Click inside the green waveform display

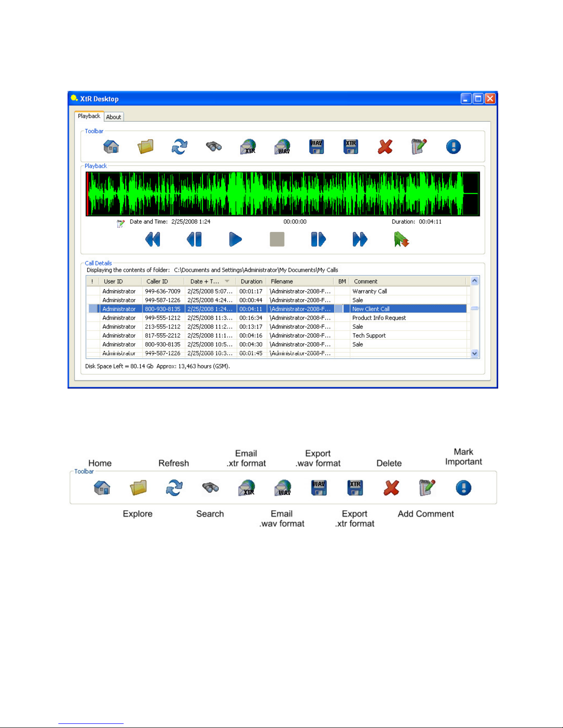[x=283, y=194]
